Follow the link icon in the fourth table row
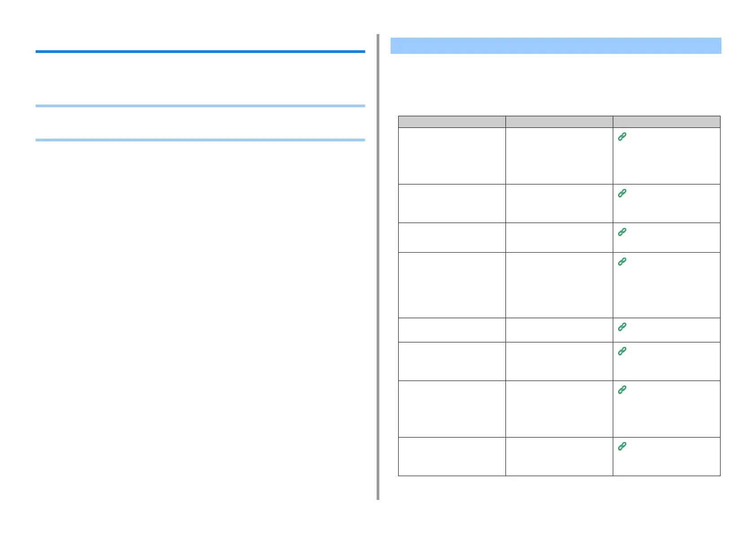This screenshot has width=756, height=534. point(622,262)
